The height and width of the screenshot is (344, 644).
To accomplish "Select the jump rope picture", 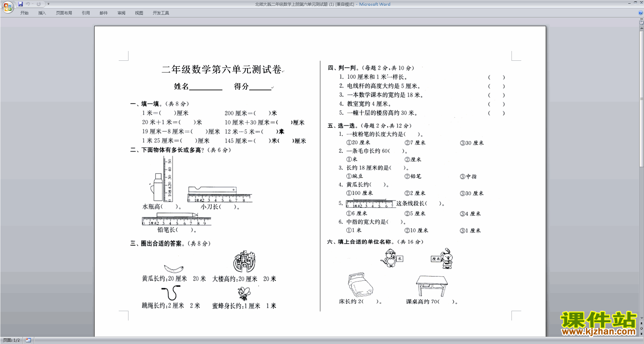I will click(x=171, y=293).
